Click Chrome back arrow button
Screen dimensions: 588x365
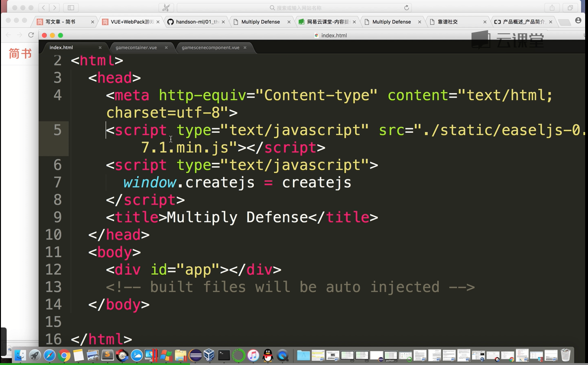point(8,35)
